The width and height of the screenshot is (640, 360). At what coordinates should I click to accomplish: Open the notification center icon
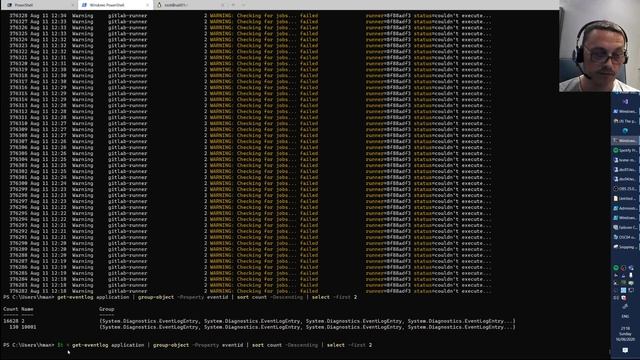[x=625, y=350]
